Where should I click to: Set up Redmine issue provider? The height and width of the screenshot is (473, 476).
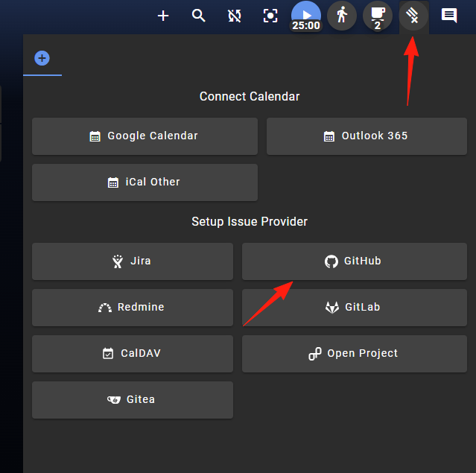133,307
